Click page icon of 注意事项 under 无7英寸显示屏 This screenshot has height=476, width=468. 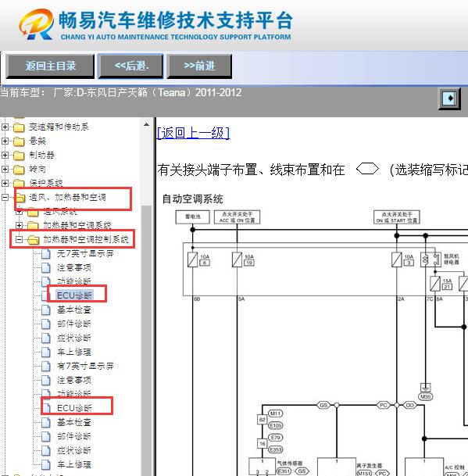click(46, 268)
